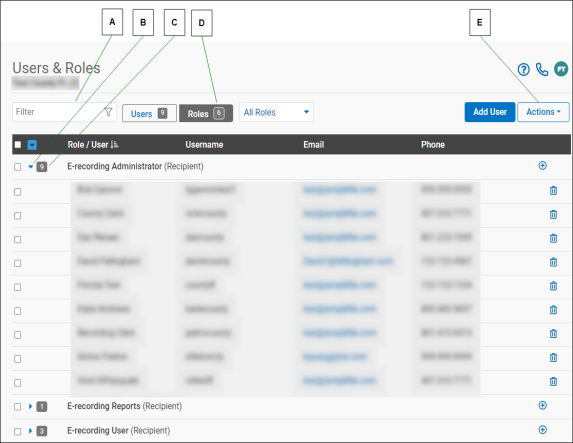The height and width of the screenshot is (443, 573).
Task: Collapse the E-recording Administrator role group
Action: [31, 167]
